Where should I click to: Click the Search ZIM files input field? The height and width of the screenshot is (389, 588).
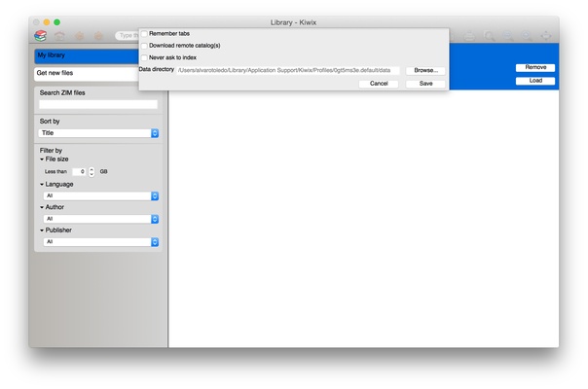click(98, 105)
